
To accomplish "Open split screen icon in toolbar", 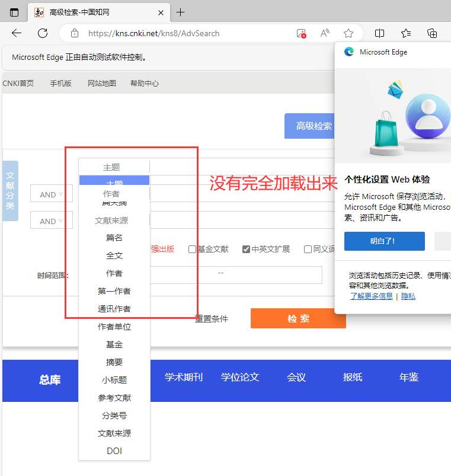I will 380,33.
